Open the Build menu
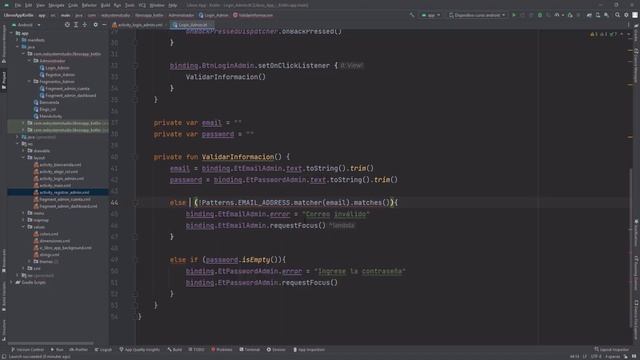The image size is (640, 360). pyautogui.click(x=105, y=5)
